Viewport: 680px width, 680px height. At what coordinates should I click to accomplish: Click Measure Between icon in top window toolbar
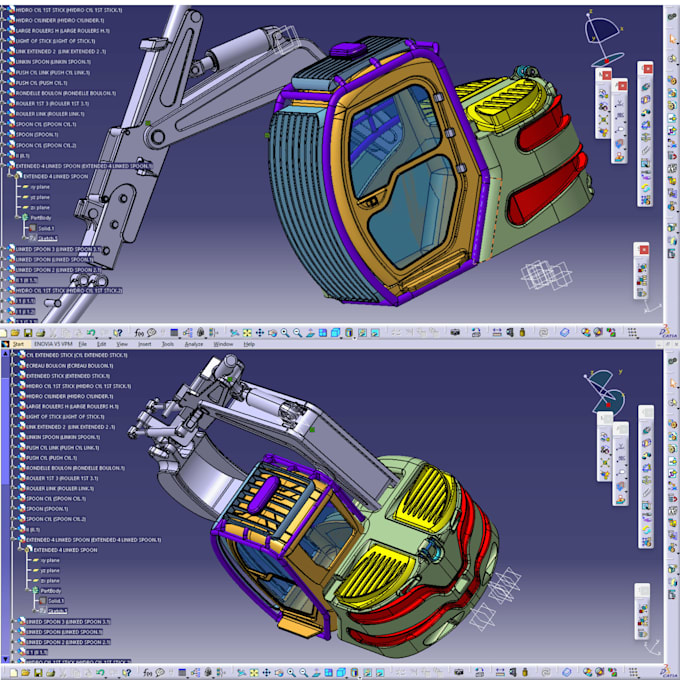tap(497, 332)
